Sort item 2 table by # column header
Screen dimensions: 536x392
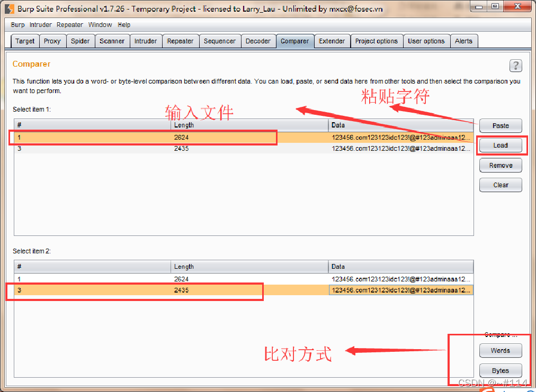(x=92, y=267)
